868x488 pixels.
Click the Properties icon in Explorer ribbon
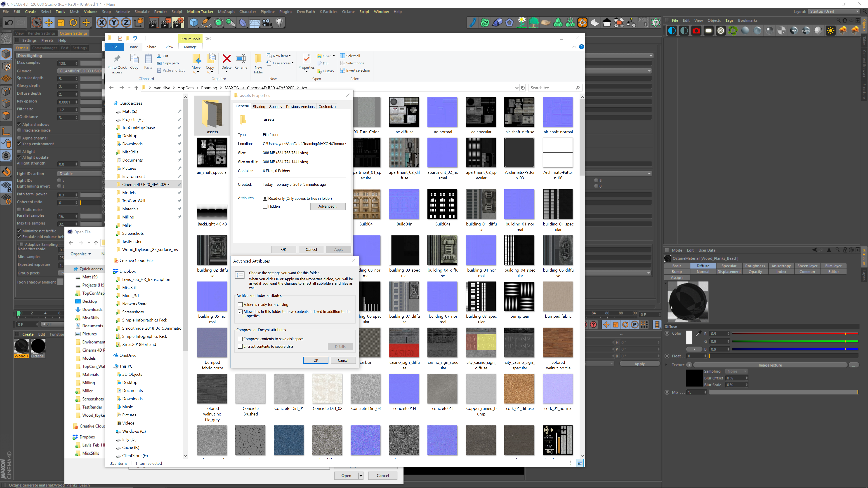[x=306, y=59]
